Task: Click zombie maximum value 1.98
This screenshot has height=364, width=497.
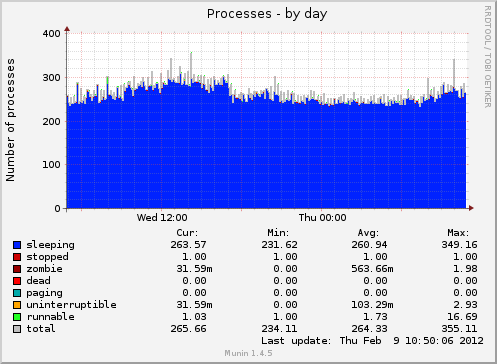Action: (x=466, y=269)
